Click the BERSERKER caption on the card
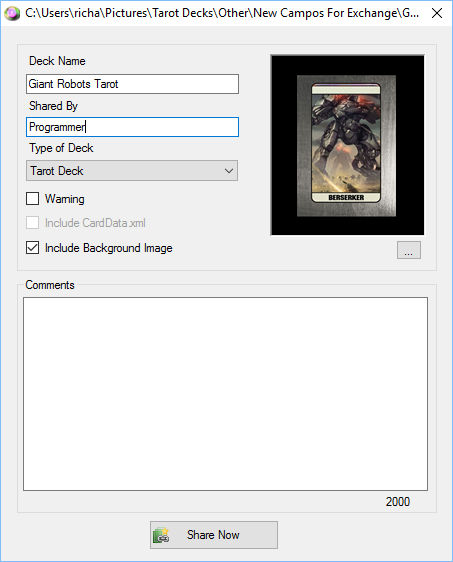The image size is (453, 562). (346, 197)
